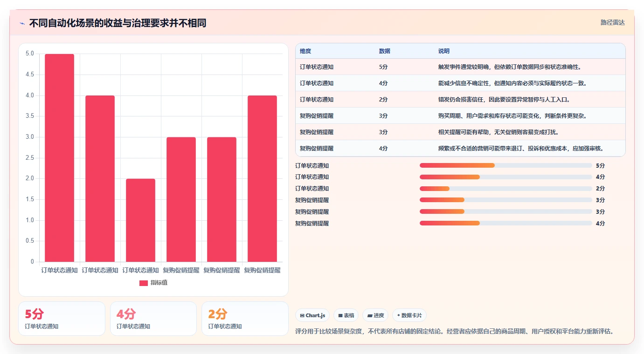Click the 复购促销提醒 progress bar showing 4分
644x354 pixels.
pyautogui.click(x=506, y=223)
